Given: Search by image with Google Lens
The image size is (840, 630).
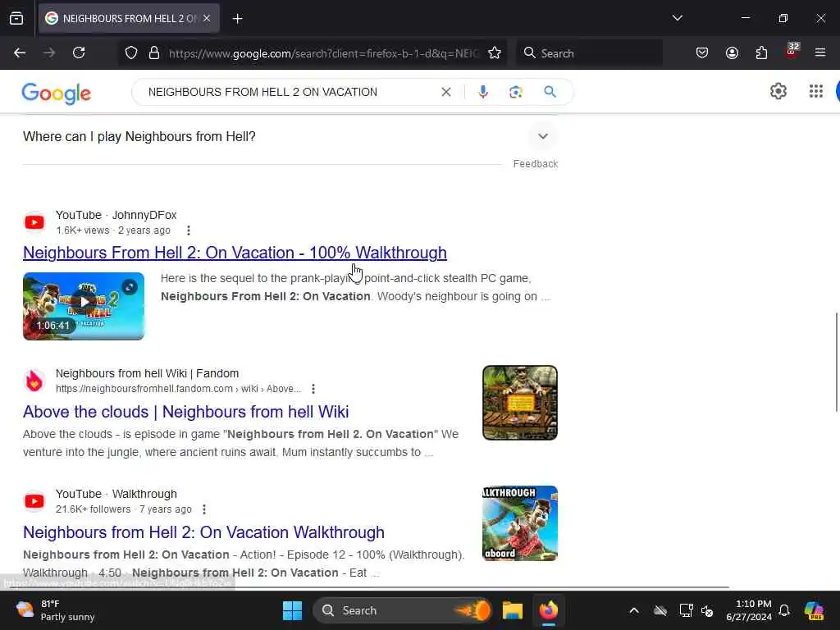Looking at the screenshot, I should [515, 92].
